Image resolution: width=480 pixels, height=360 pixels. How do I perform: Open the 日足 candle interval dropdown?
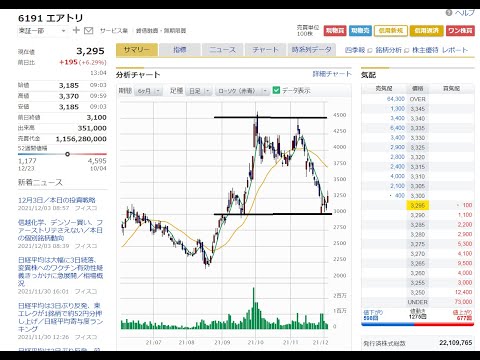pyautogui.click(x=199, y=91)
